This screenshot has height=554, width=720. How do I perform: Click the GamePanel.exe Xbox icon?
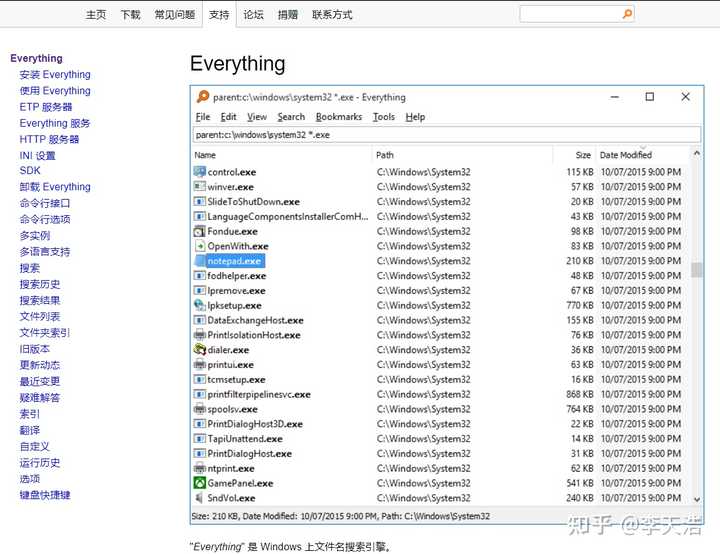click(x=199, y=483)
